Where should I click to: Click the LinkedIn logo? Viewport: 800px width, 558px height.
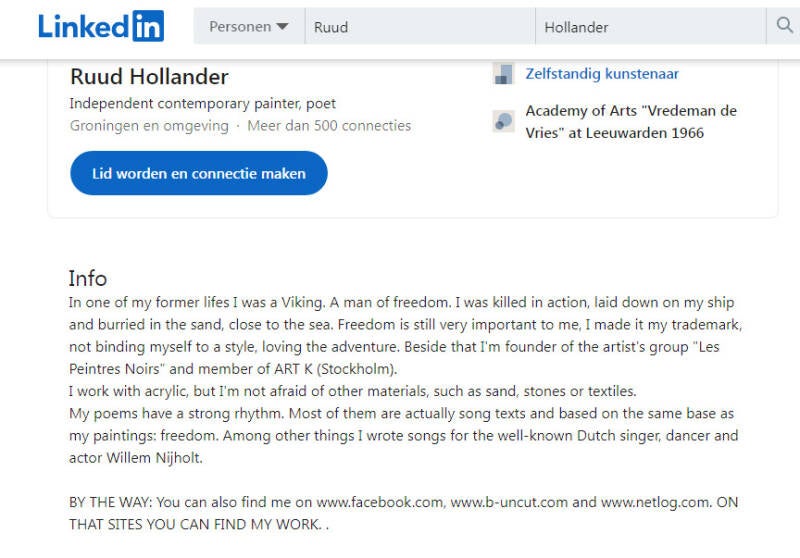[101, 26]
